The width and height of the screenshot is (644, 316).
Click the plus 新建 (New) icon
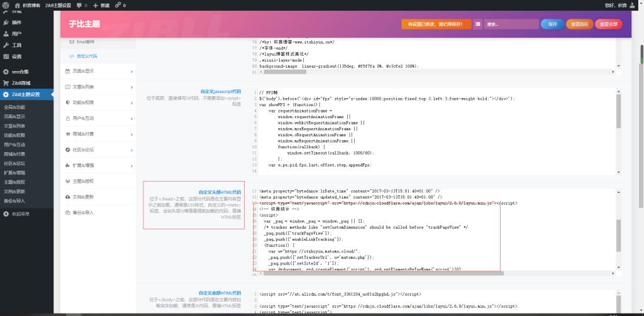(97, 4)
